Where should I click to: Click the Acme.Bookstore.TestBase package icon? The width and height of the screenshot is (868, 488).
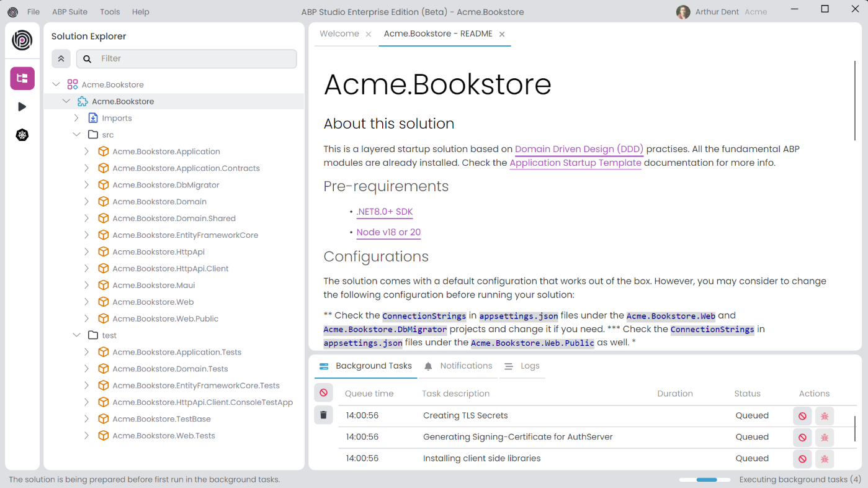click(104, 419)
